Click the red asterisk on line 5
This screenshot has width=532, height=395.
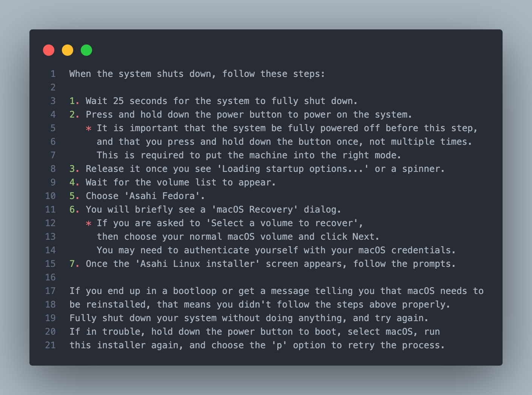(x=89, y=129)
